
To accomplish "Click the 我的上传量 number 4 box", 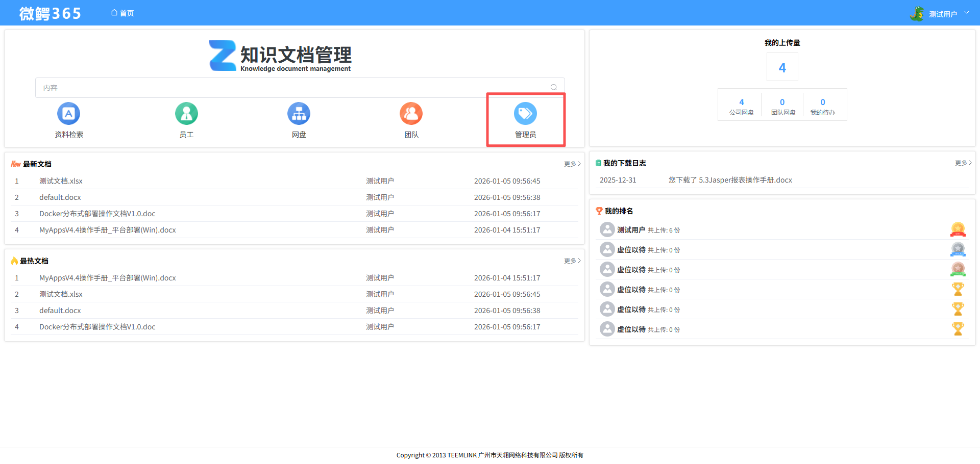I will (x=782, y=67).
